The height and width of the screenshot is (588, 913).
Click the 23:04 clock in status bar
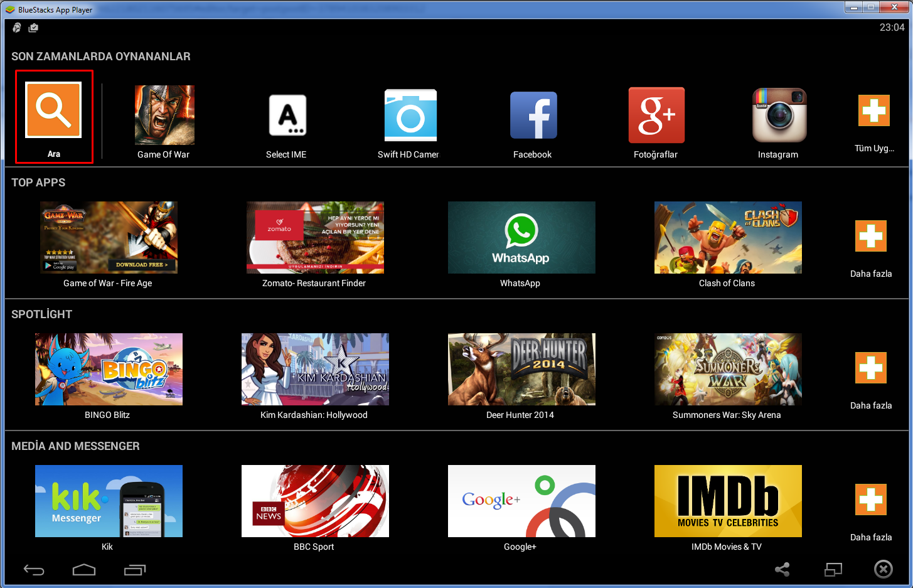click(892, 28)
